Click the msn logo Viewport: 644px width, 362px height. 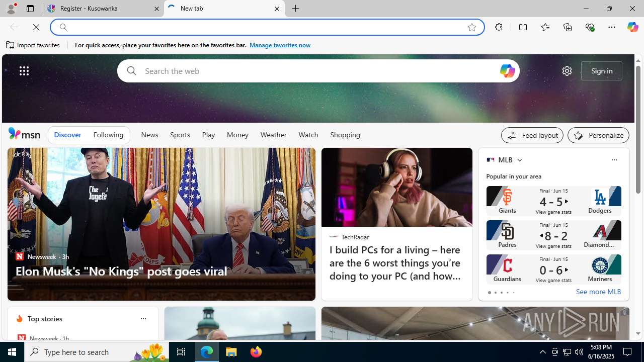point(24,134)
